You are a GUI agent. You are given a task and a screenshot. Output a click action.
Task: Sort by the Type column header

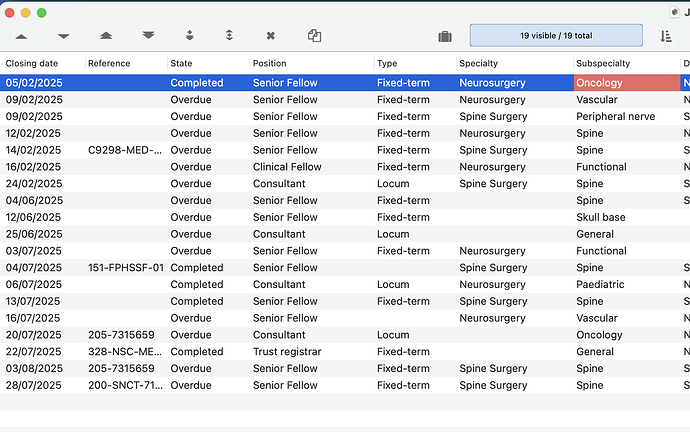(x=387, y=63)
